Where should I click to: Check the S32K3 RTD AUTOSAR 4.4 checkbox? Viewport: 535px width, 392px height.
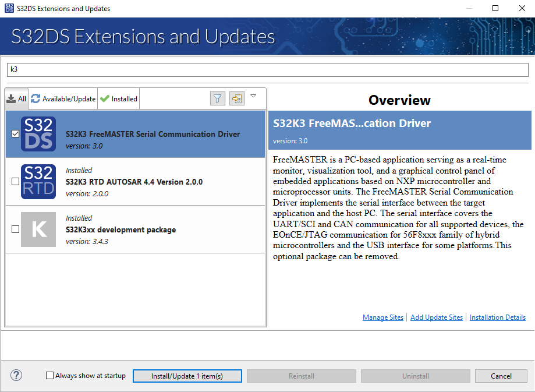(x=15, y=182)
